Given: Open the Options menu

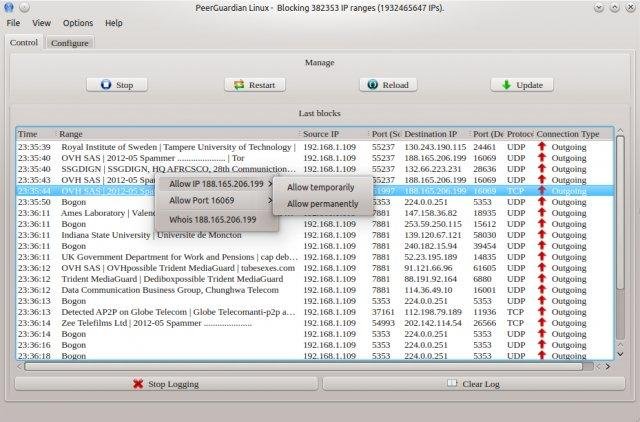Looking at the screenshot, I should coord(77,22).
